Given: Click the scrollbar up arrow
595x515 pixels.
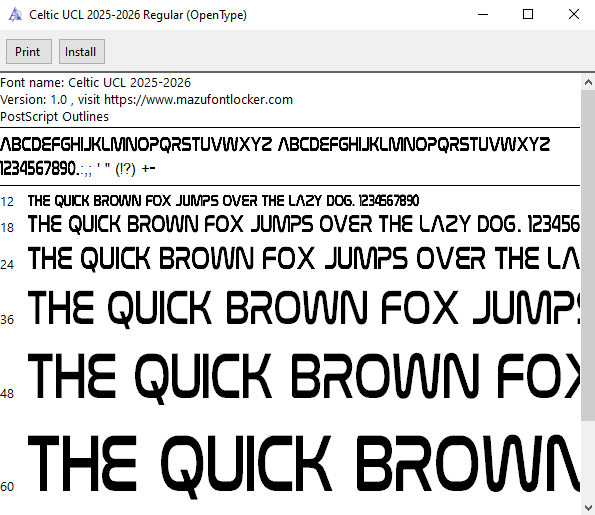Looking at the screenshot, I should tap(588, 82).
